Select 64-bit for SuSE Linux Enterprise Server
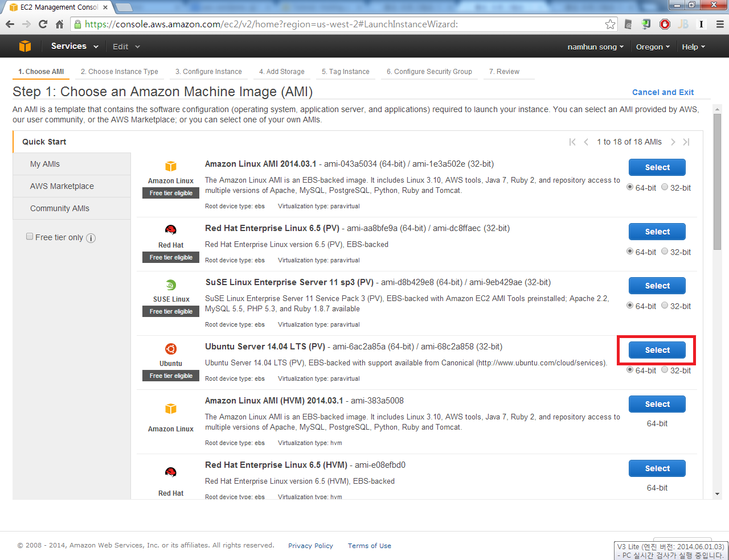 click(630, 305)
